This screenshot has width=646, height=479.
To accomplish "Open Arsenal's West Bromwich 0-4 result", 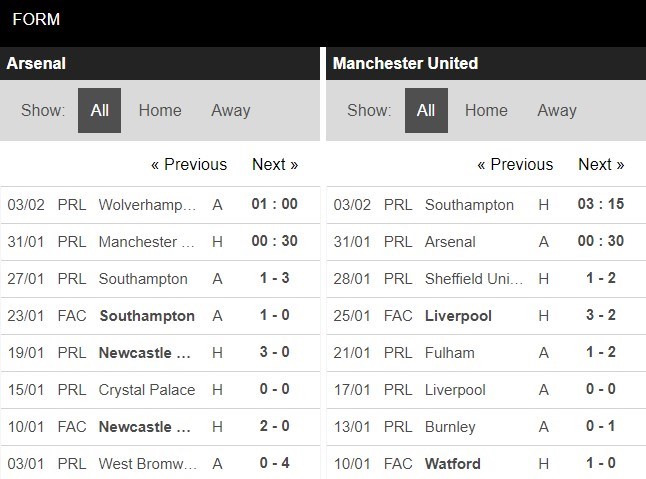I will (x=160, y=463).
